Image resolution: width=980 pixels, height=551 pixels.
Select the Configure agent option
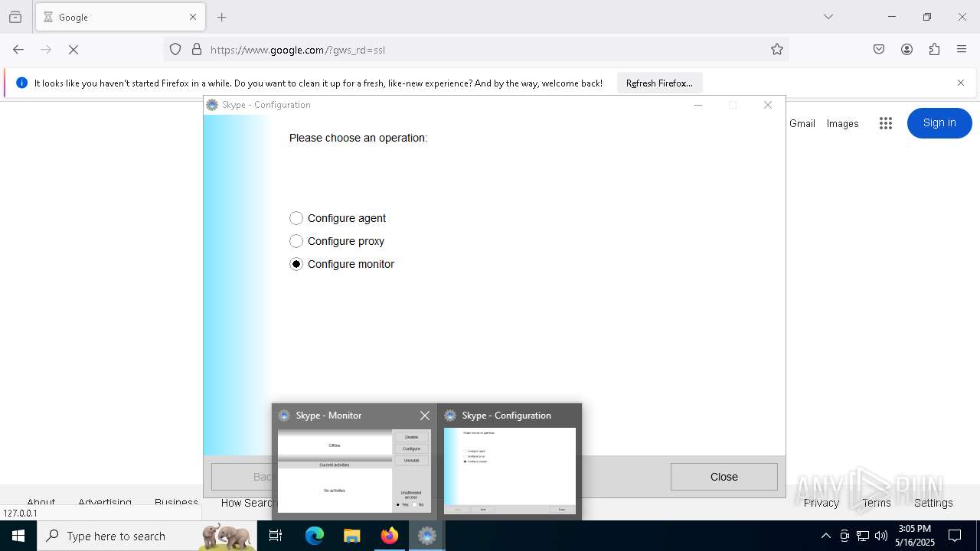(x=338, y=218)
